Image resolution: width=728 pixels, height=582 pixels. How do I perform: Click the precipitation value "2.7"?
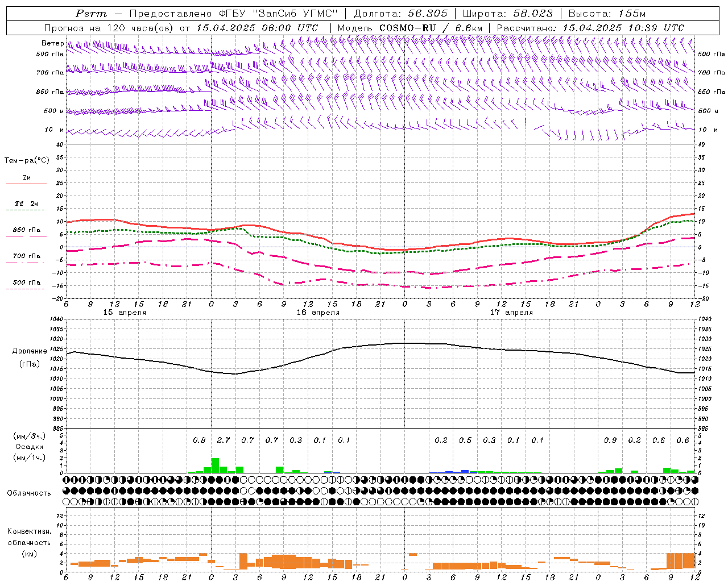pos(224,440)
